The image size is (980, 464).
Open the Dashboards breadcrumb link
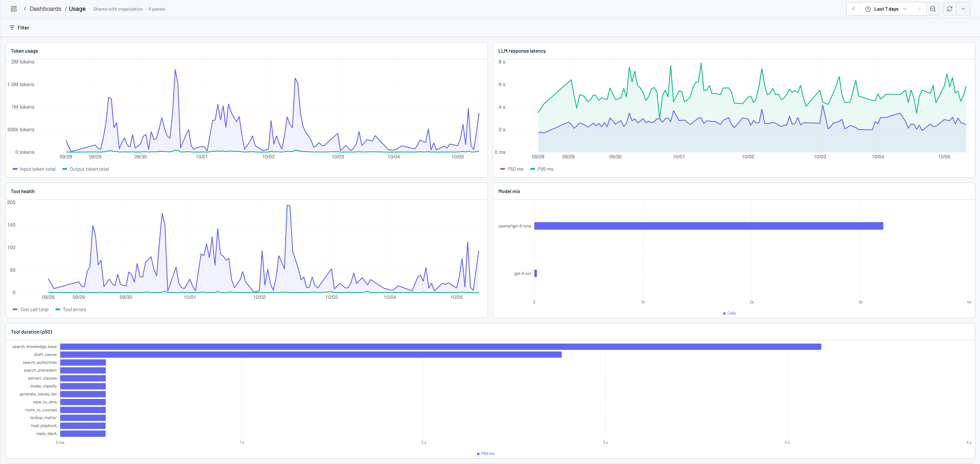pos(45,9)
